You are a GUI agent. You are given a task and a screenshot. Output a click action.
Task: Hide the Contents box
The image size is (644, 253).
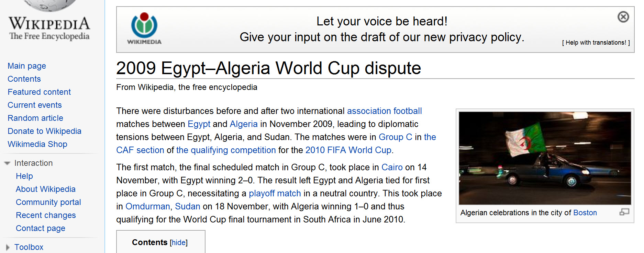coord(178,242)
